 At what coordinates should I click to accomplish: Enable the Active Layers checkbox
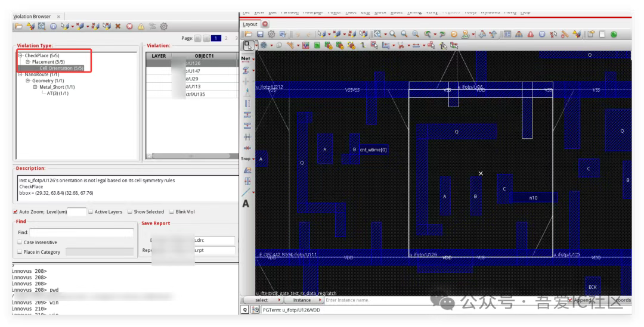pyautogui.click(x=91, y=211)
